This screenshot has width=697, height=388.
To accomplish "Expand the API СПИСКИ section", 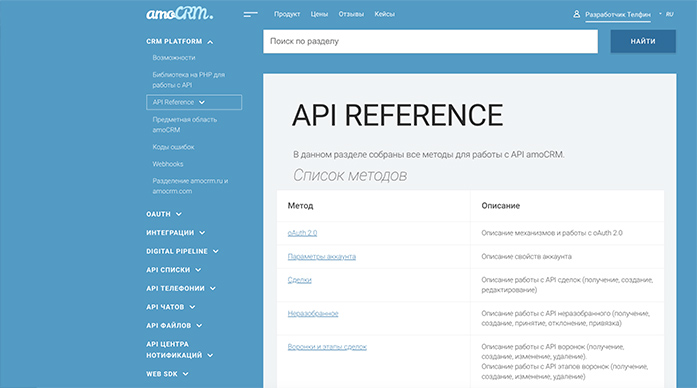I will (x=173, y=270).
